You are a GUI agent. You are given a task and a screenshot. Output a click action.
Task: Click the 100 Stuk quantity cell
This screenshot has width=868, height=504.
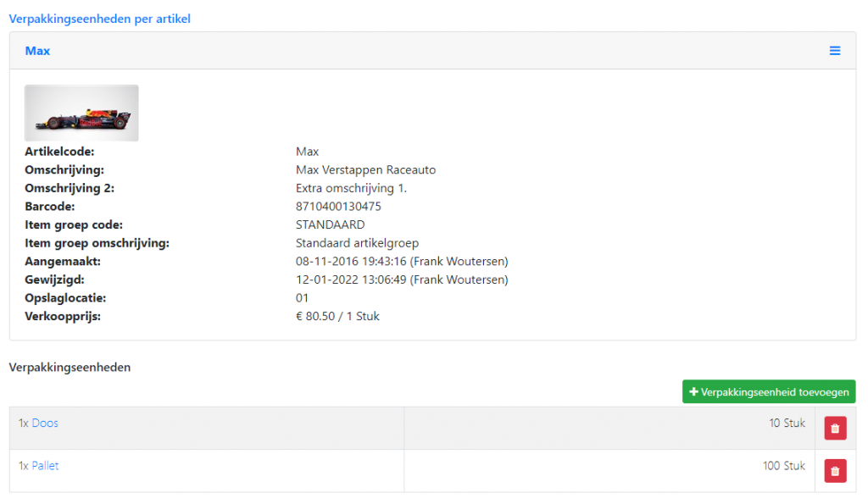pos(783,465)
